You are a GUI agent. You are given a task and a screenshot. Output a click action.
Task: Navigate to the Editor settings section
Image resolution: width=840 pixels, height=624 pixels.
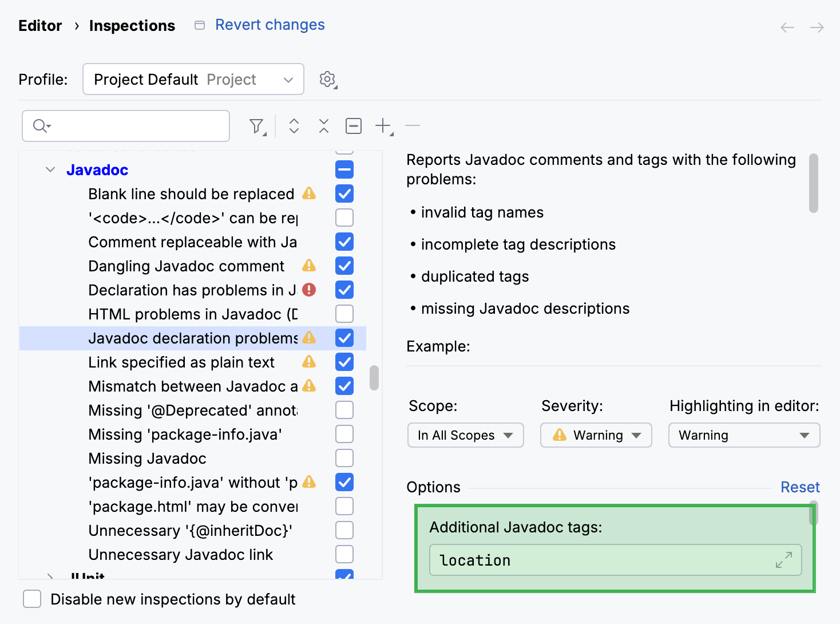click(39, 25)
